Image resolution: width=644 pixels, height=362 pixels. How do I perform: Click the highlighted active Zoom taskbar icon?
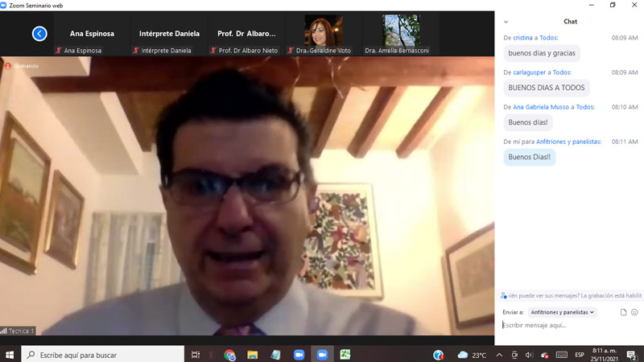tap(323, 355)
